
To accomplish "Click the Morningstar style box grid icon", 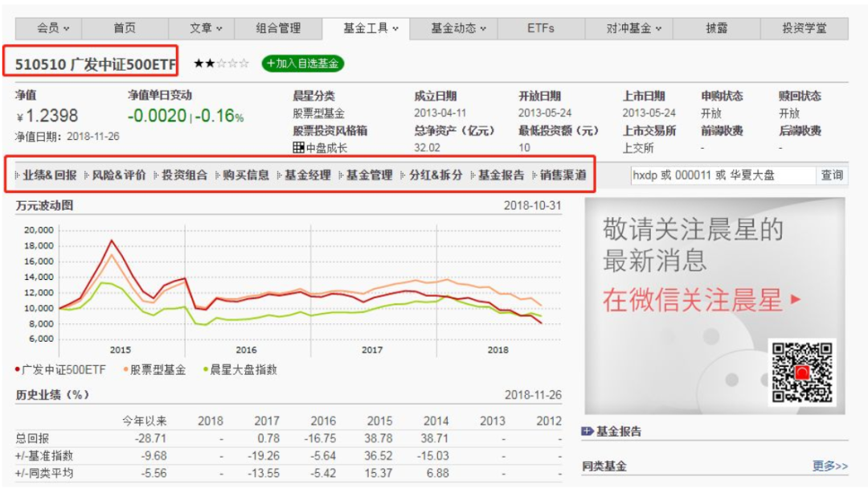I will pos(298,147).
